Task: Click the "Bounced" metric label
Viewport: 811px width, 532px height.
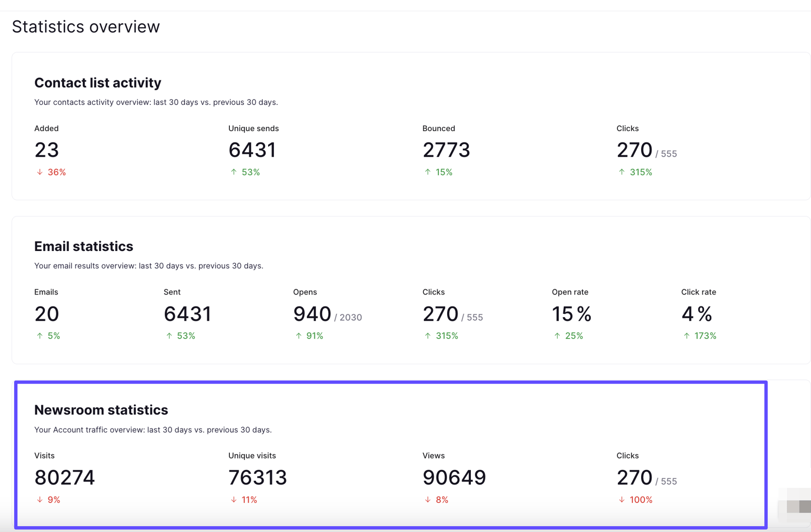Action: pyautogui.click(x=438, y=128)
